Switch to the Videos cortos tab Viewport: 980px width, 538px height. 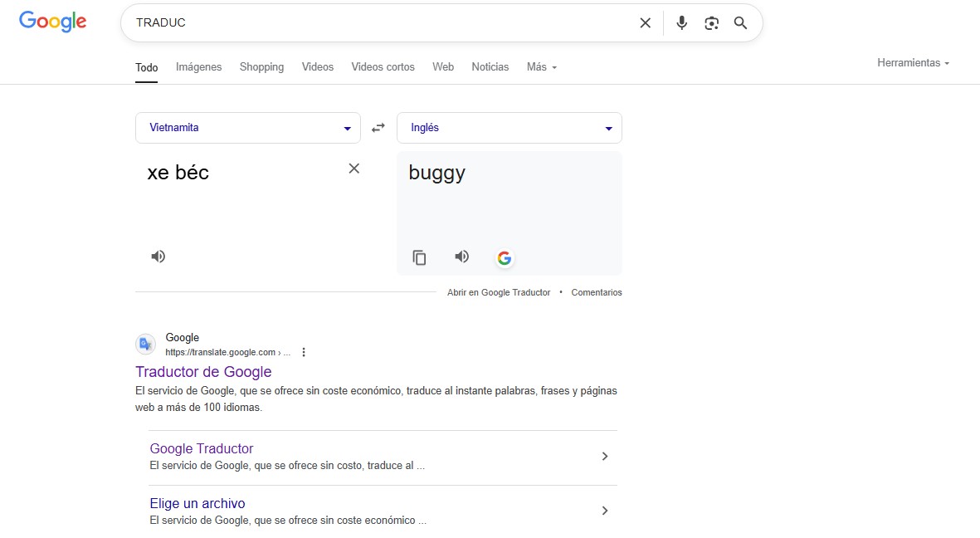click(x=383, y=67)
